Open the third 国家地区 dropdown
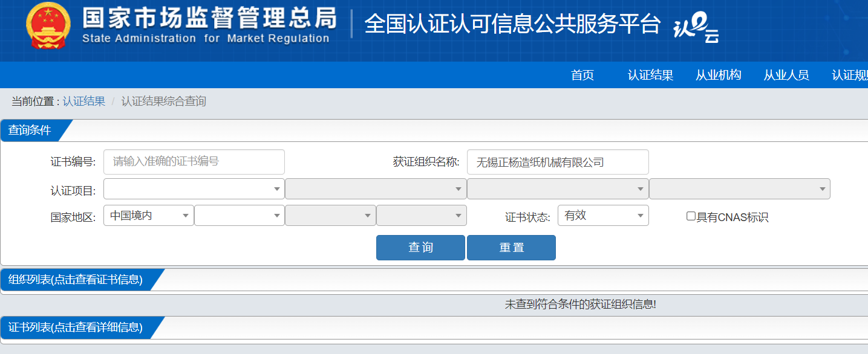Viewport: 868px width, 354px height. click(330, 216)
